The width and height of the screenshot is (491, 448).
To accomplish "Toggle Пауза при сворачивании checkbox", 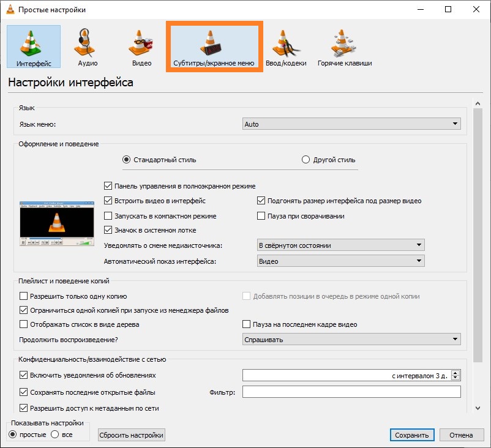I will pyautogui.click(x=261, y=216).
